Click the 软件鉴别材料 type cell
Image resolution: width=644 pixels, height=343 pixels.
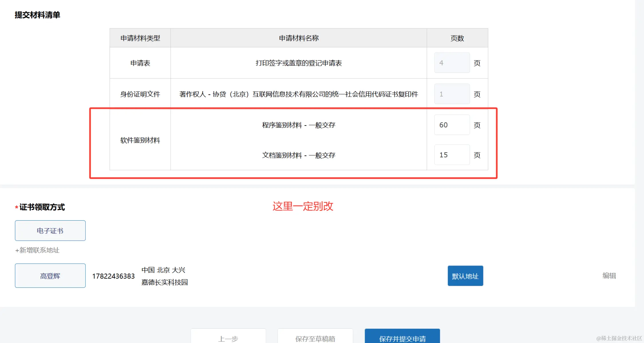(140, 140)
